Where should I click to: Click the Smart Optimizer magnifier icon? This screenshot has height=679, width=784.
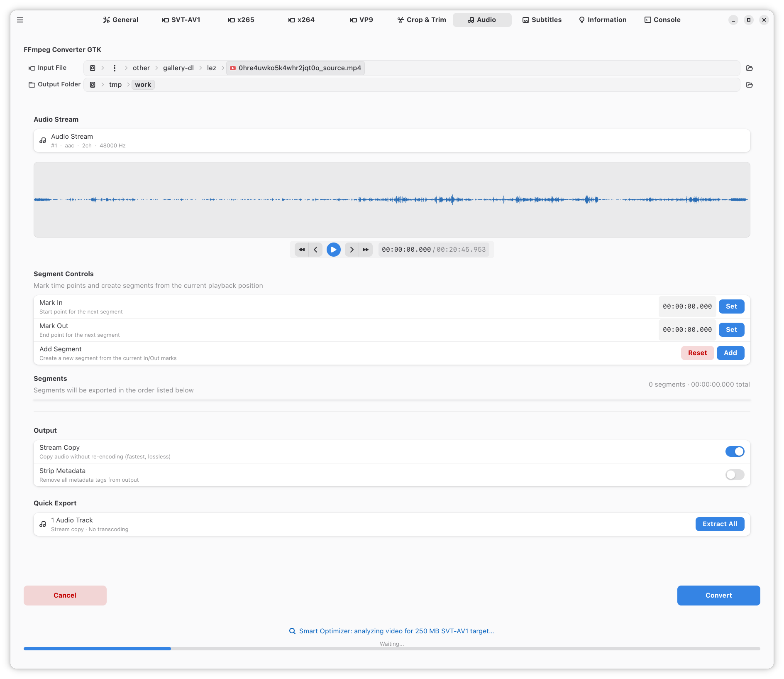point(292,631)
